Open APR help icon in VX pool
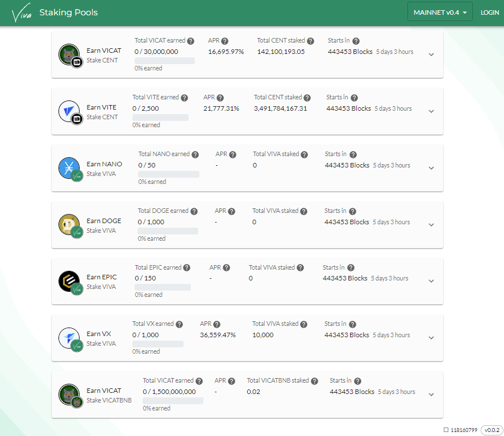The image size is (504, 436). (x=216, y=325)
